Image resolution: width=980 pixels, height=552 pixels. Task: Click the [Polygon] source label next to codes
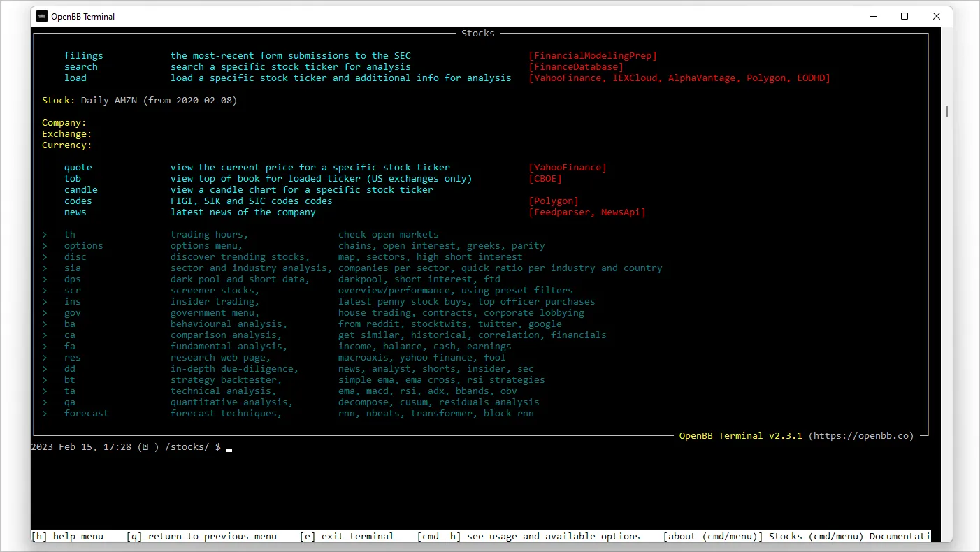(554, 201)
